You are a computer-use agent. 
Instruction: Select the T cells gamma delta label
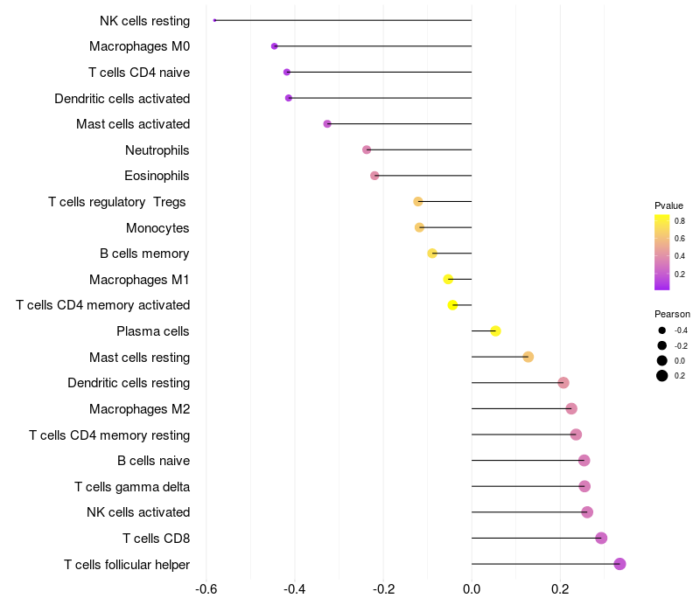point(132,487)
